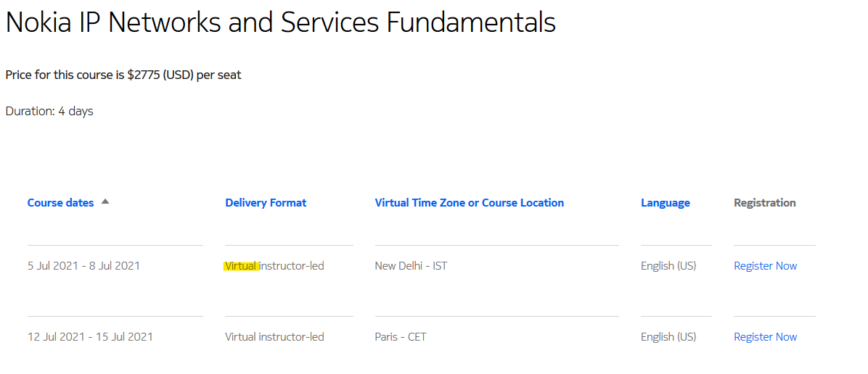Click English (US) in the New Delhi row
The width and height of the screenshot is (868, 374).
[x=668, y=266]
